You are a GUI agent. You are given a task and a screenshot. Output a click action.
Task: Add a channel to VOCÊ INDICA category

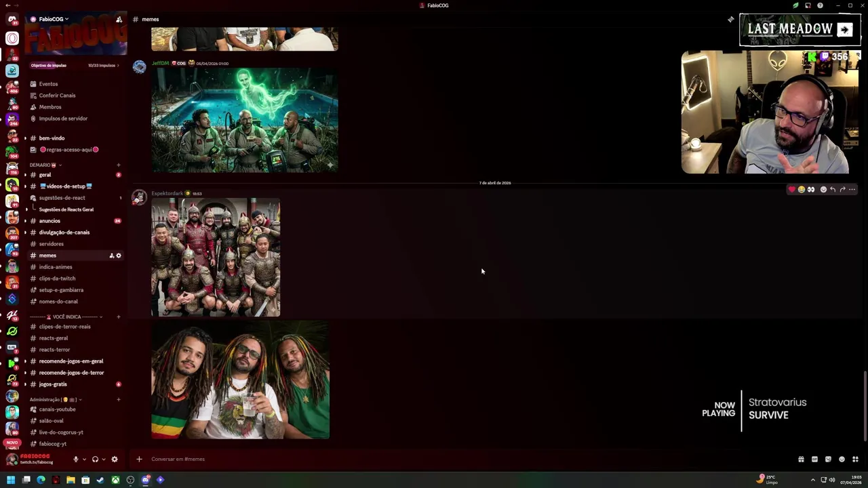tap(119, 317)
